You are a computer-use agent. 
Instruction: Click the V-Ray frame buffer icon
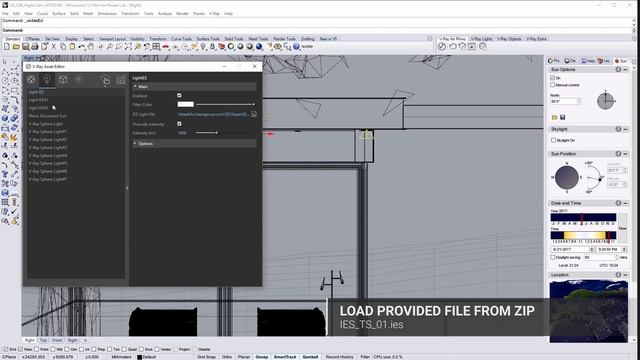(x=472, y=47)
